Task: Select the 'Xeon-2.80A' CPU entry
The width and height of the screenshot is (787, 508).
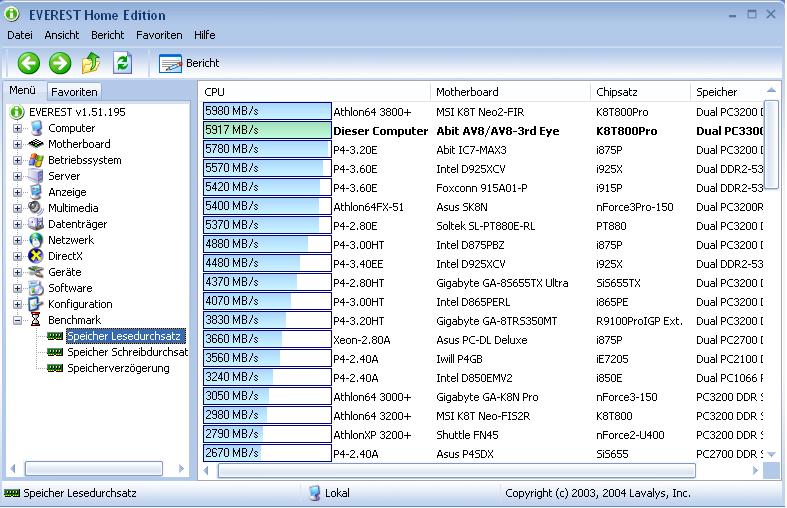Action: [362, 340]
